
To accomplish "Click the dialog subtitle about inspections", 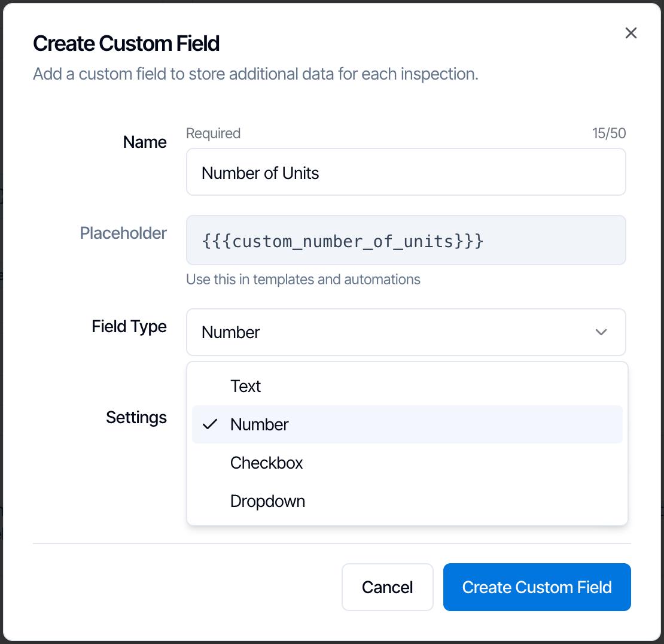I will [256, 74].
